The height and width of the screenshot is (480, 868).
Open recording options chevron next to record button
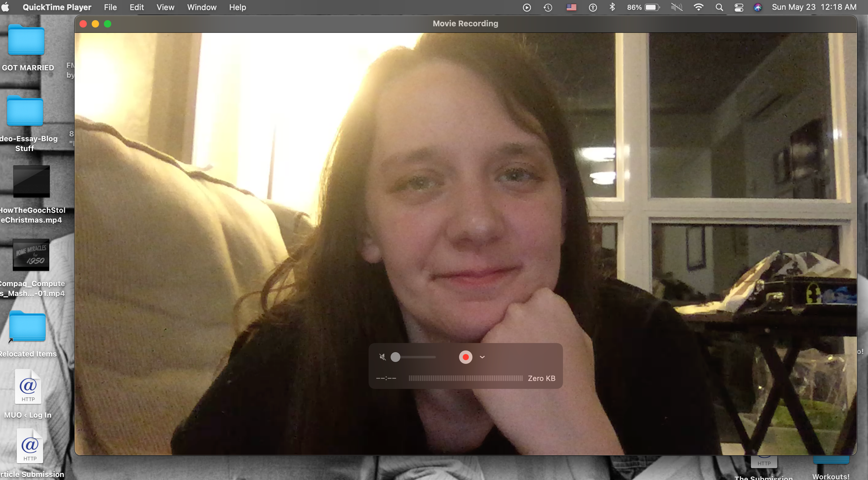(x=482, y=357)
